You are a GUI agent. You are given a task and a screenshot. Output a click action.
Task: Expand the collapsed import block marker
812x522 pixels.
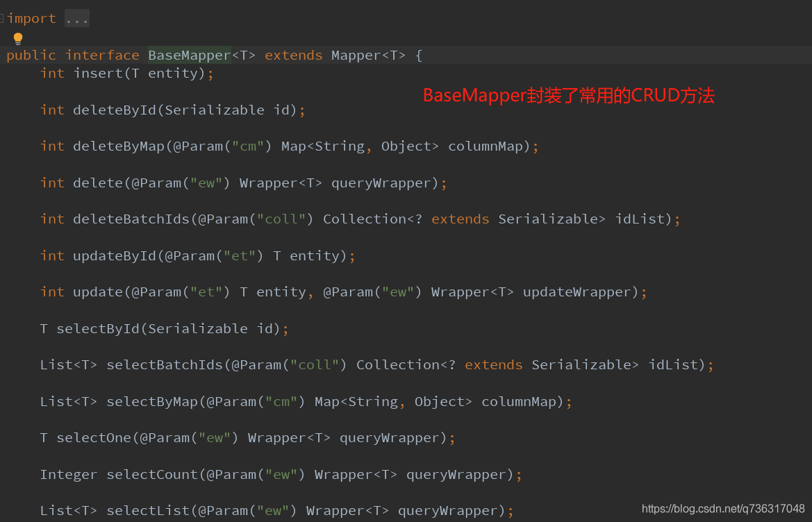tap(1, 19)
